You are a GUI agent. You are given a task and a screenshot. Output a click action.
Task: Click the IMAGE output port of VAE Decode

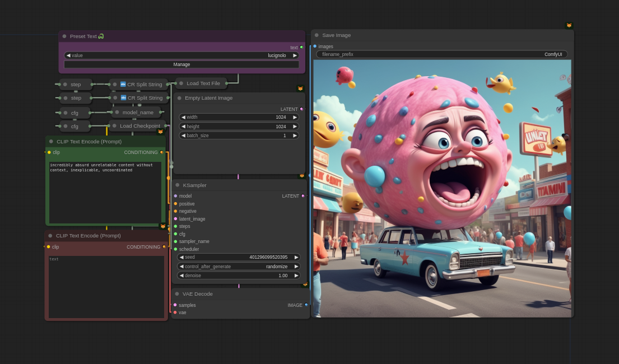tap(306, 305)
